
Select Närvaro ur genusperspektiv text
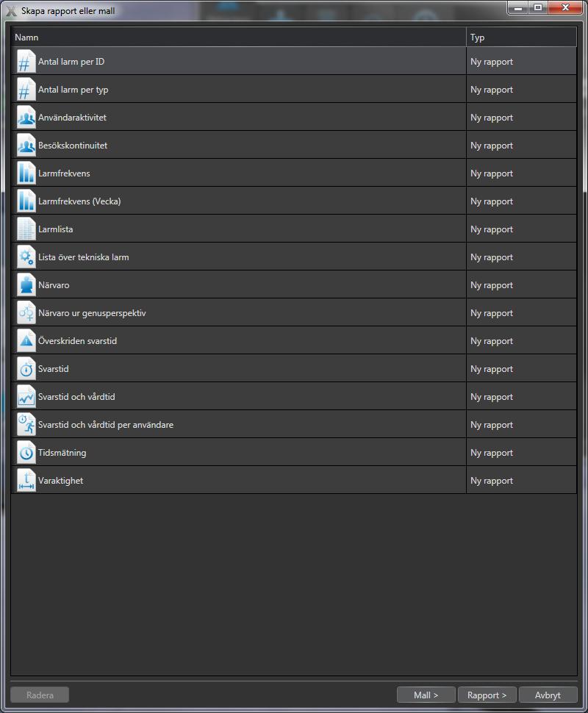(92, 313)
